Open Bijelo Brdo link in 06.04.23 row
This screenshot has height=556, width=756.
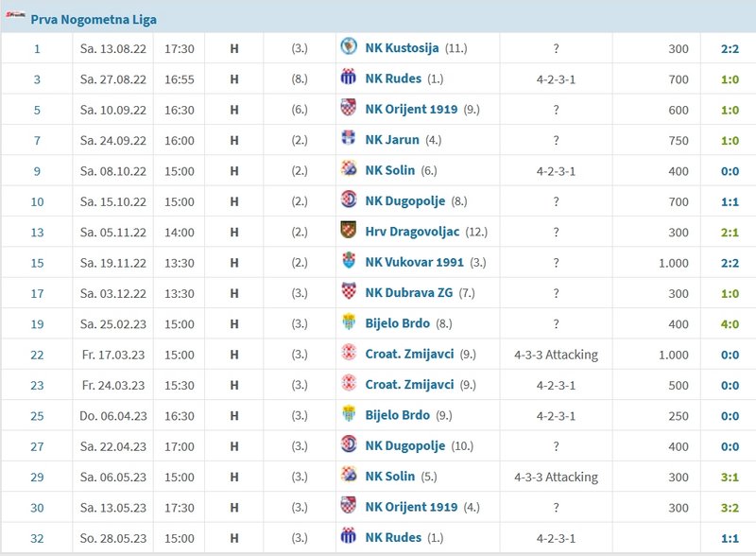pyautogui.click(x=397, y=415)
